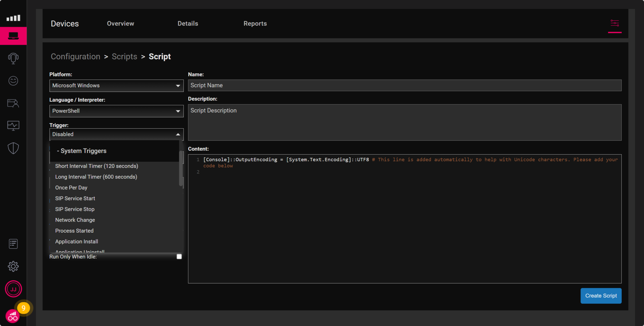Image resolution: width=644 pixels, height=326 pixels.
Task: Open the pink sliders Configuration icon top right
Action: [614, 23]
